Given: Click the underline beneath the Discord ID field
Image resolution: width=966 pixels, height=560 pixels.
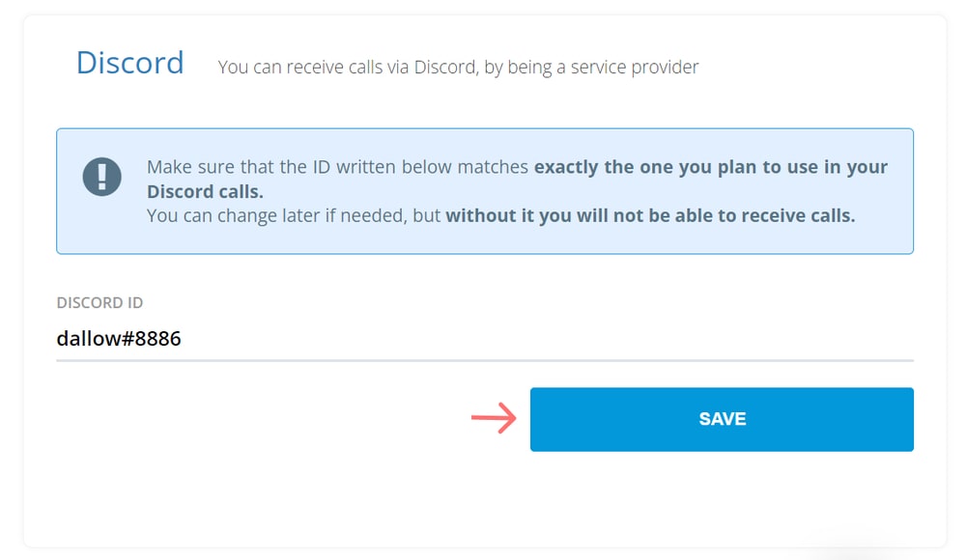Looking at the screenshot, I should point(485,360).
